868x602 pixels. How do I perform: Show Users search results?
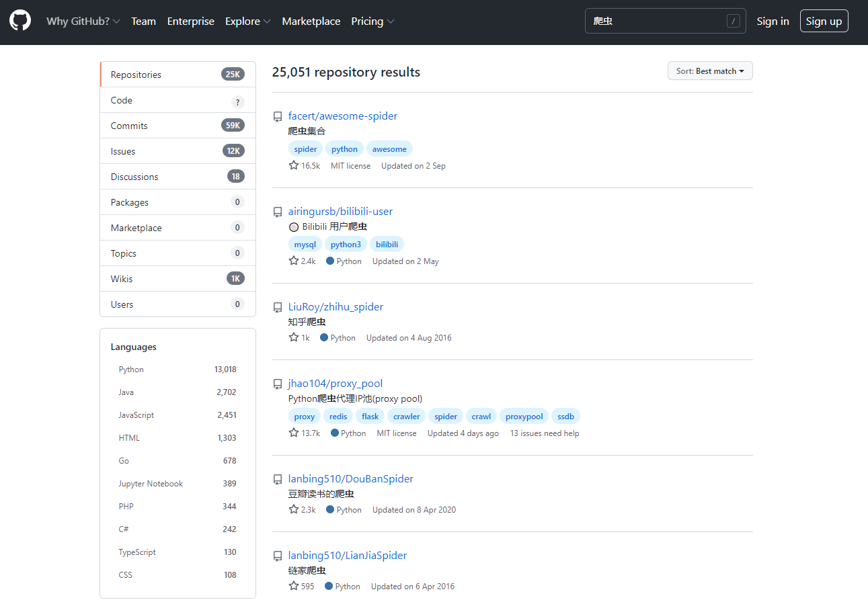tap(177, 304)
